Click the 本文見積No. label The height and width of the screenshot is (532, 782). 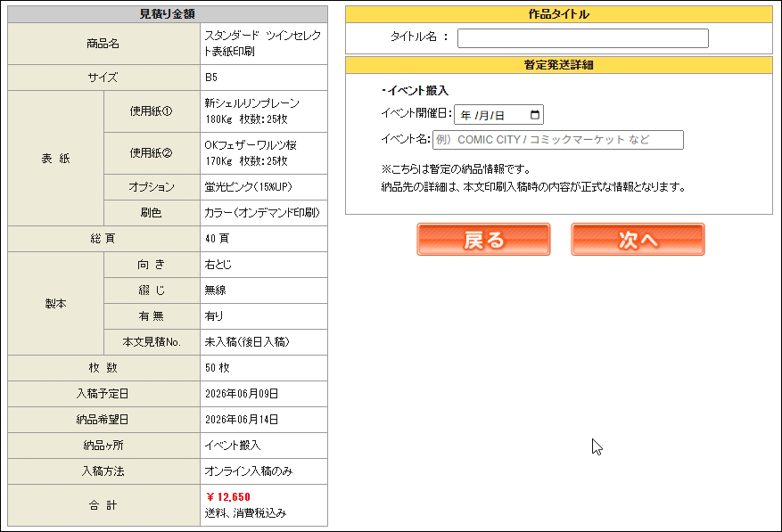[152, 342]
